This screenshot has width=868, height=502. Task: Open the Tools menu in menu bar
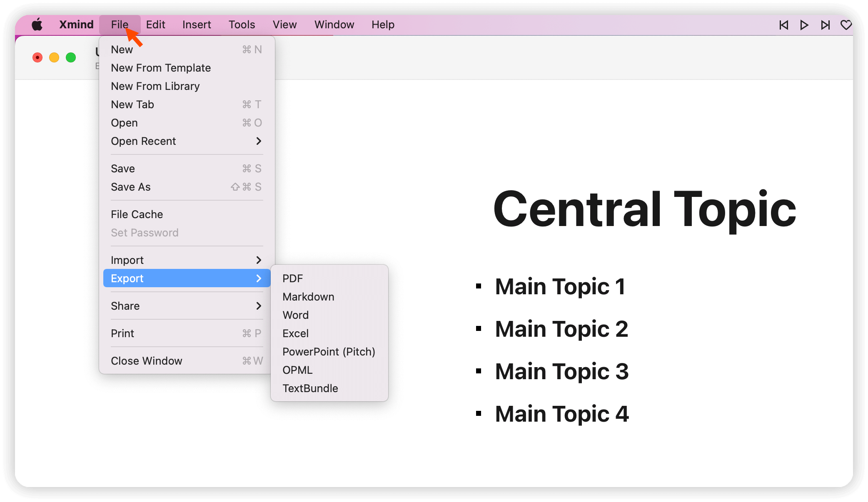click(x=242, y=25)
